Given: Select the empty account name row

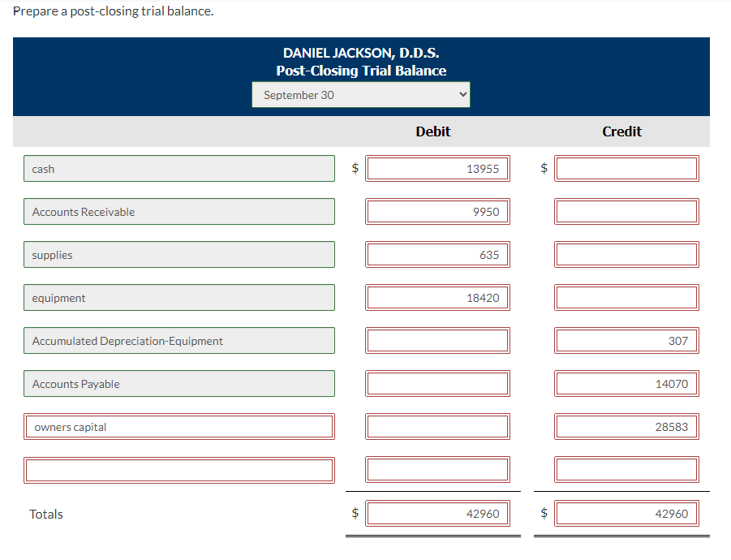Looking at the screenshot, I should (178, 469).
